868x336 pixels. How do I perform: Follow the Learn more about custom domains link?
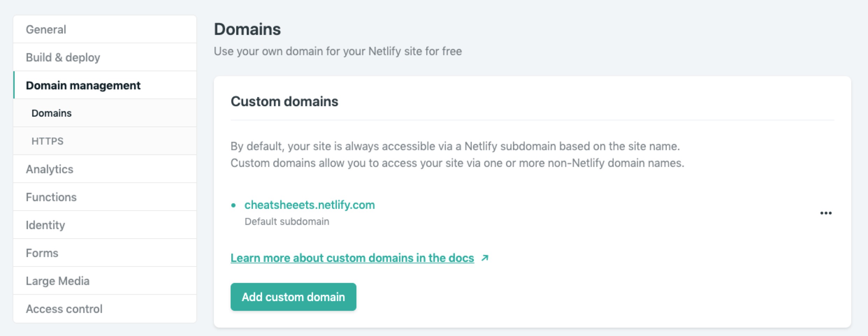click(352, 258)
